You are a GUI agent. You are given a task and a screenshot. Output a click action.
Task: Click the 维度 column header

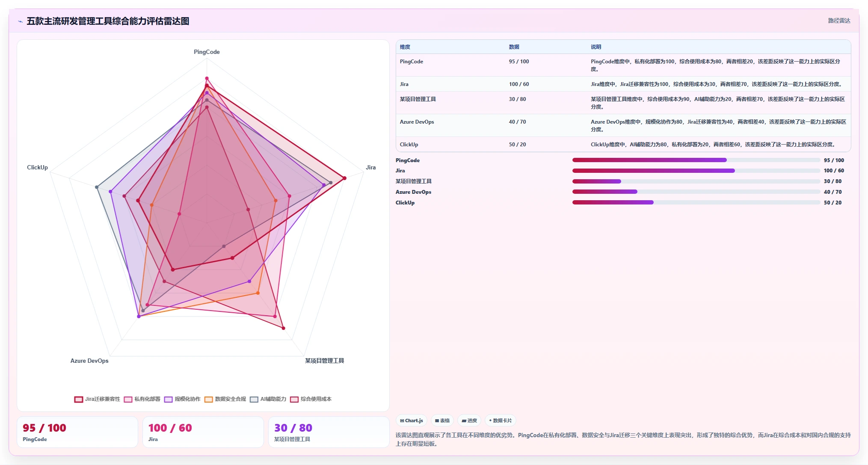(x=405, y=47)
